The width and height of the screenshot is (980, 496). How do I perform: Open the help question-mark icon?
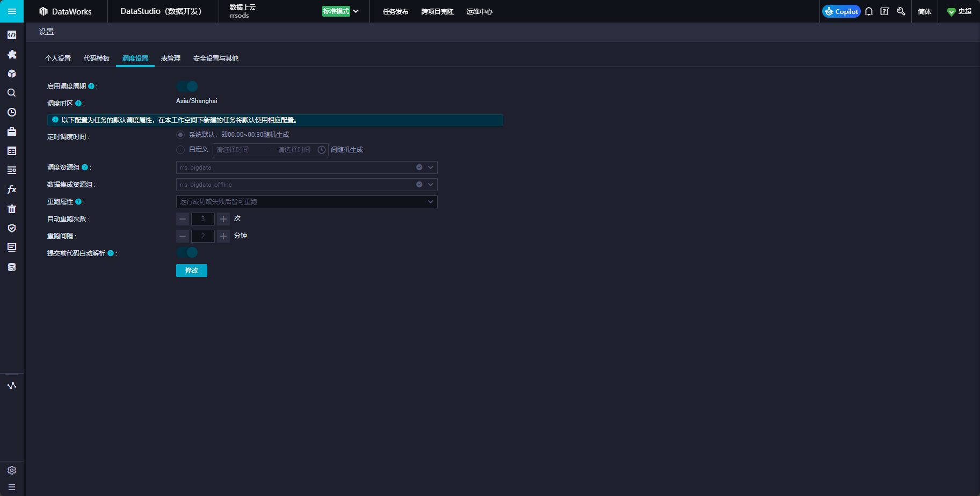tap(884, 11)
